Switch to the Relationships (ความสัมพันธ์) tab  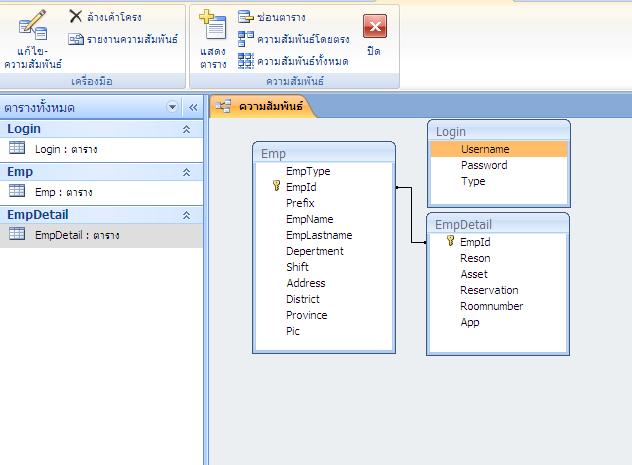(x=262, y=106)
